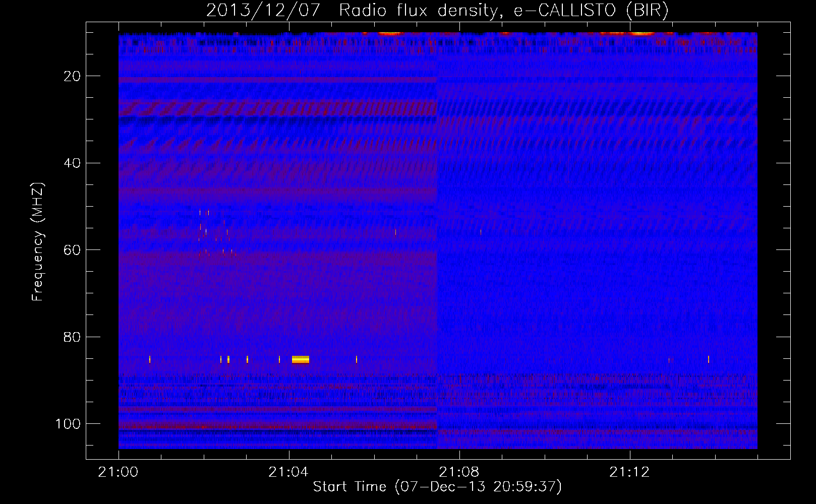
Task: Click the 40 MHz tick label
Action: (72, 163)
